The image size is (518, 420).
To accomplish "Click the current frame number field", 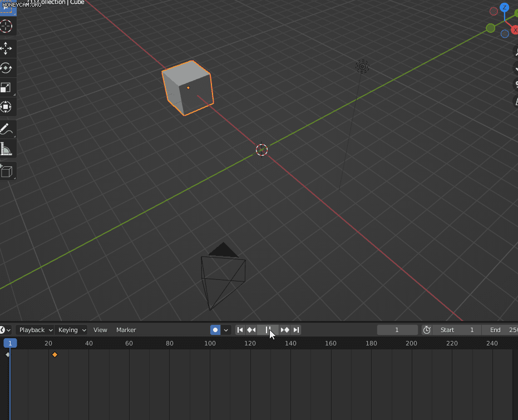I will click(x=397, y=330).
